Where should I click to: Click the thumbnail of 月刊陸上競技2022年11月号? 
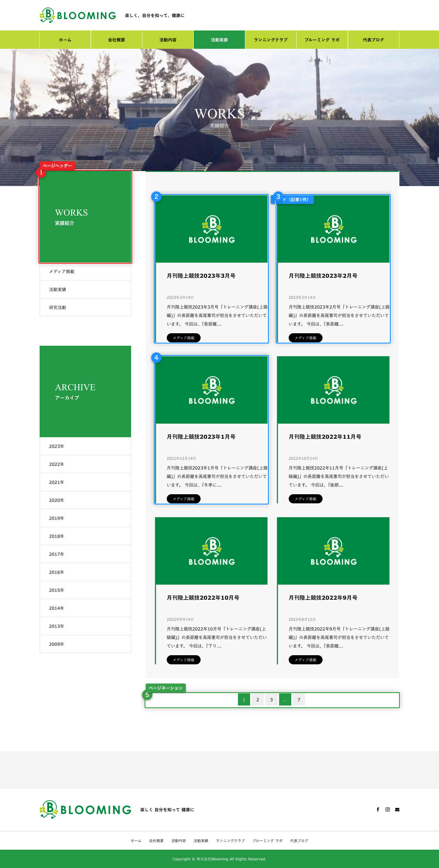(333, 390)
